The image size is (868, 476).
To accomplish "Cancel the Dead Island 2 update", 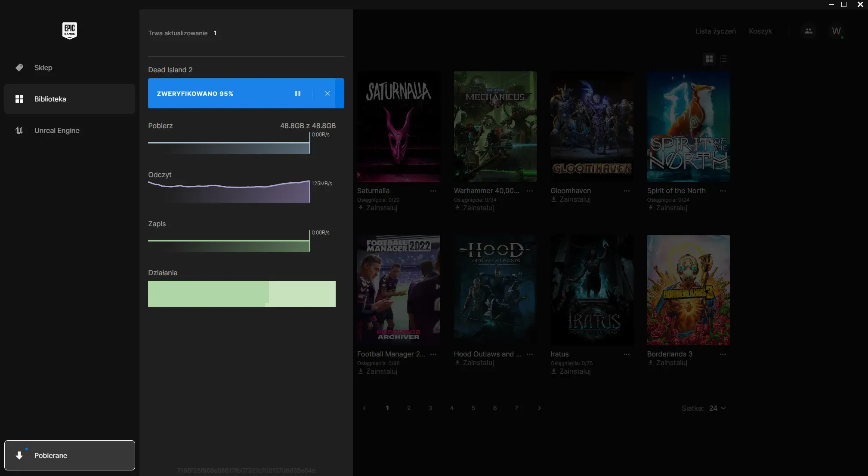I will [327, 93].
